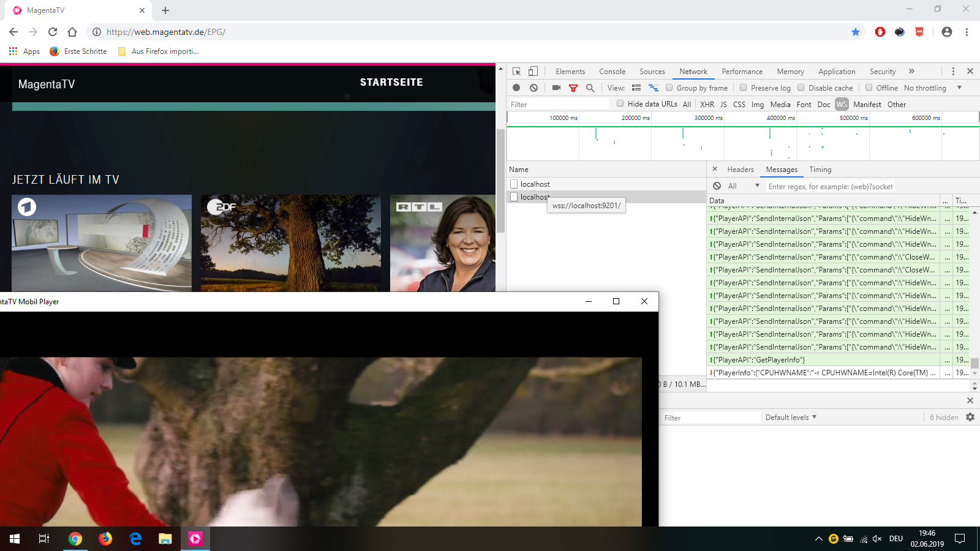
Task: Close the console drawer
Action: pos(970,400)
